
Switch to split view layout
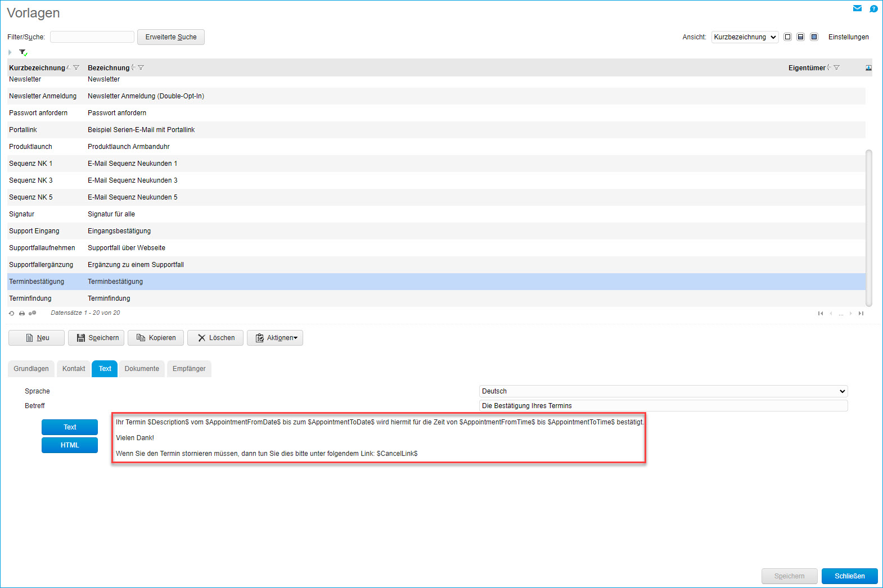800,37
